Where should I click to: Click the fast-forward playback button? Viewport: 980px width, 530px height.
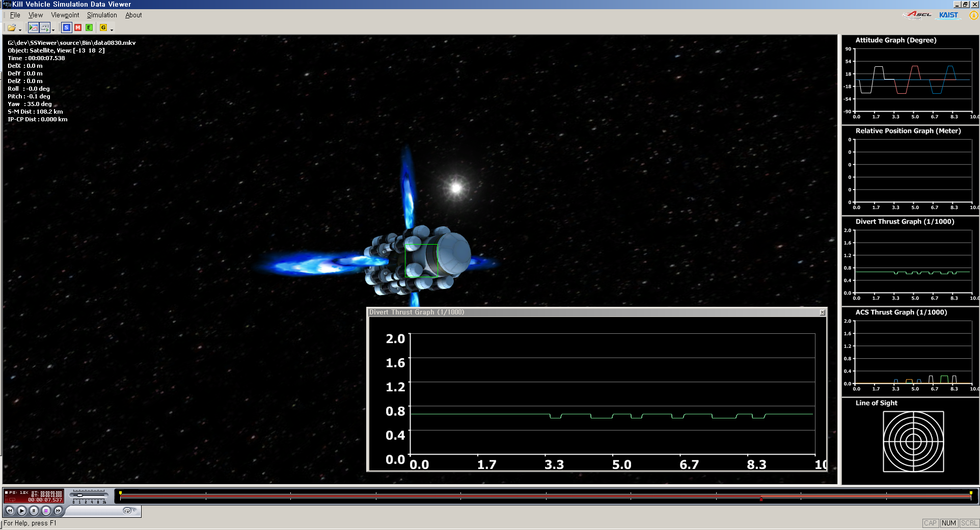pos(58,510)
